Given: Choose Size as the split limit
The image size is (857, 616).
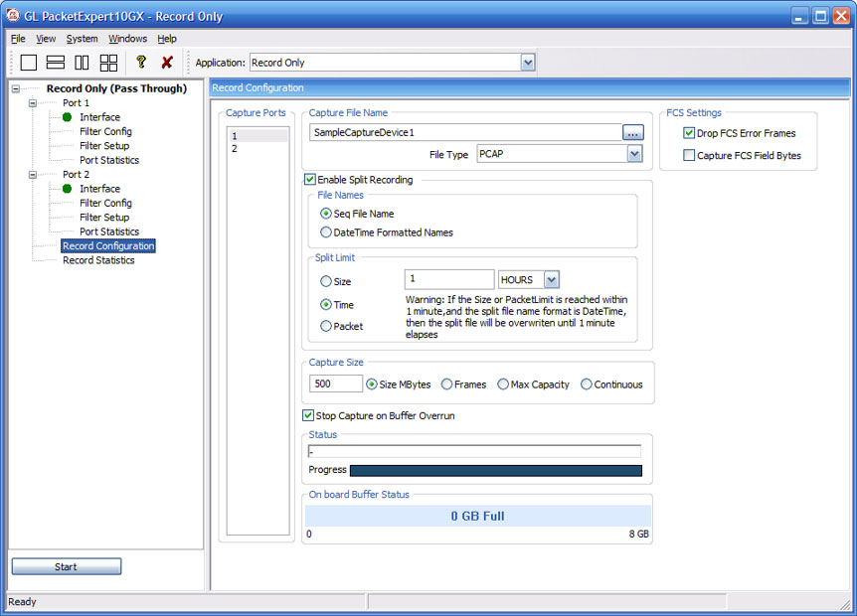Looking at the screenshot, I should [x=326, y=281].
